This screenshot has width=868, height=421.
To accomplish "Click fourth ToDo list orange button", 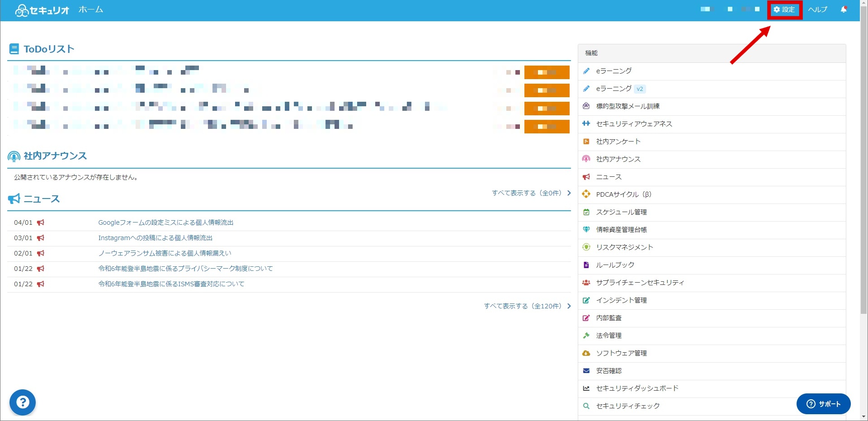I will (547, 127).
